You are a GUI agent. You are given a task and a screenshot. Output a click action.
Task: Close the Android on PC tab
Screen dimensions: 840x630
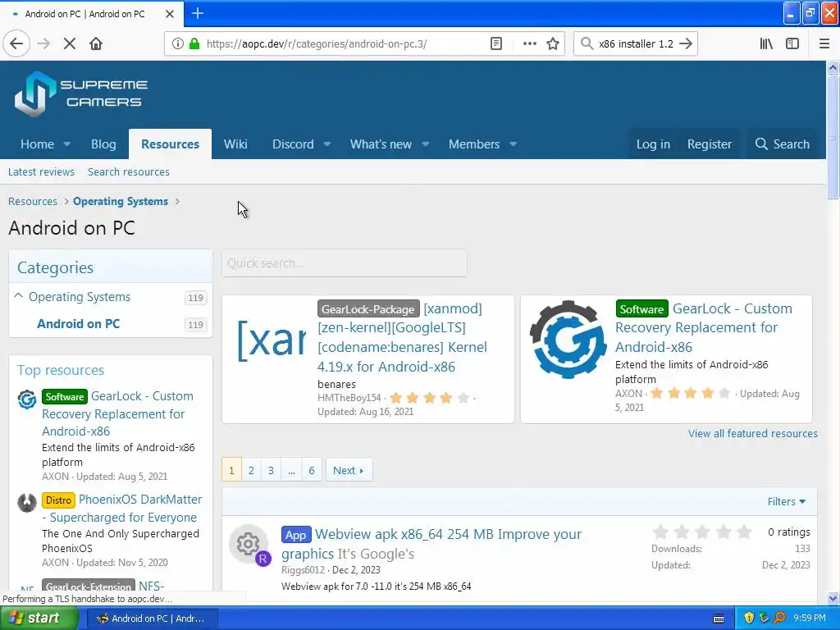[169, 14]
